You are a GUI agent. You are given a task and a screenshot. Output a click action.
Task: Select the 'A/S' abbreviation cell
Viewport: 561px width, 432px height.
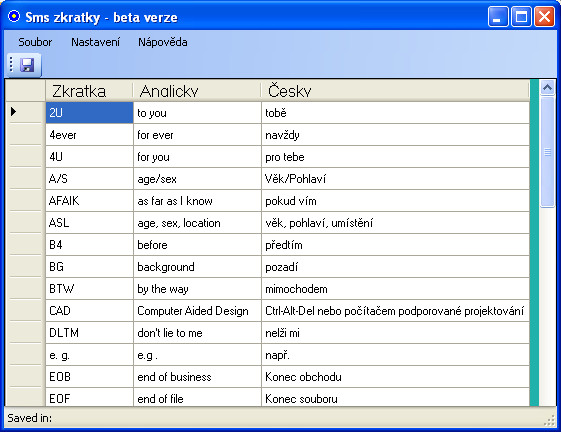(x=89, y=179)
